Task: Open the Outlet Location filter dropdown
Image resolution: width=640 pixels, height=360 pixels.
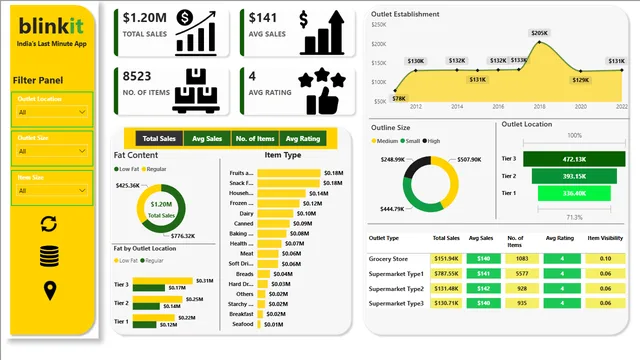Action: 52,112
